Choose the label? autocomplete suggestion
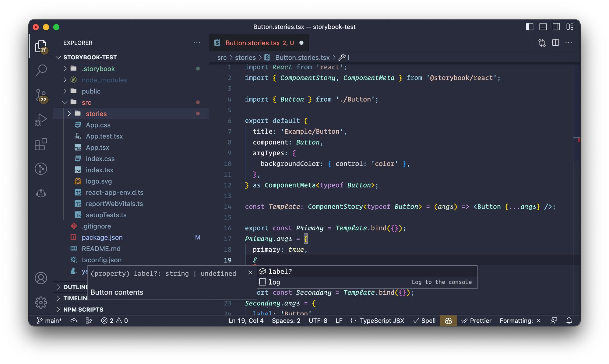This screenshot has width=609, height=364. (280, 271)
